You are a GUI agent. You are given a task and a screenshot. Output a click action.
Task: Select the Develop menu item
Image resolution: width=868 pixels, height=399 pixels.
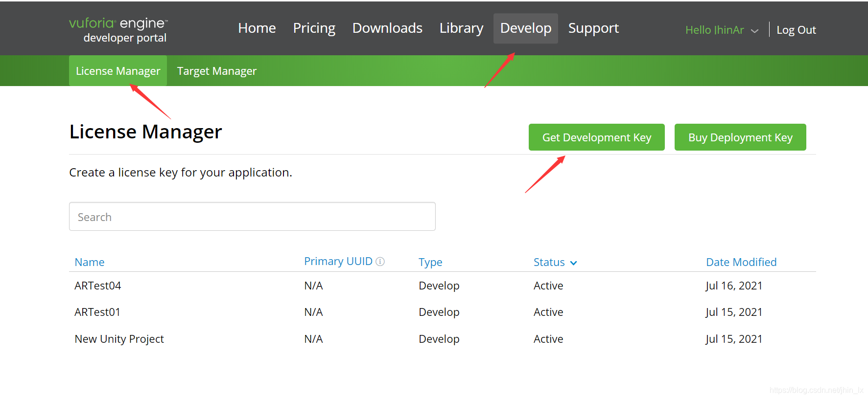coord(526,28)
